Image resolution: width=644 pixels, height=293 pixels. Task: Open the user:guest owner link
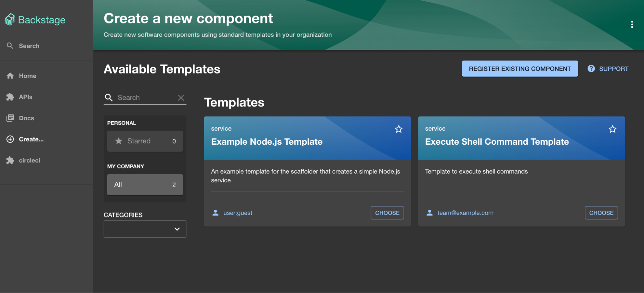(x=238, y=213)
